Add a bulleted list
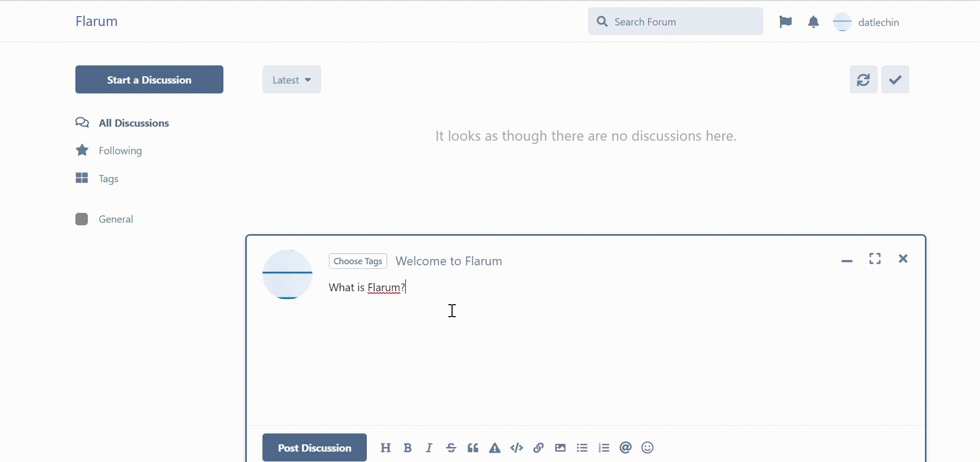The image size is (980, 462). 581,447
